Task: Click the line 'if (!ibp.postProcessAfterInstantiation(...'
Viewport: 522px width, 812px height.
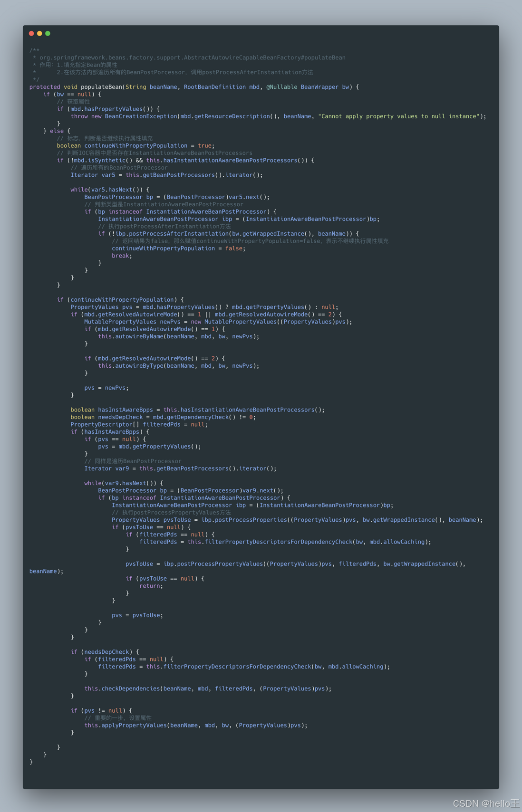Action: tap(229, 234)
